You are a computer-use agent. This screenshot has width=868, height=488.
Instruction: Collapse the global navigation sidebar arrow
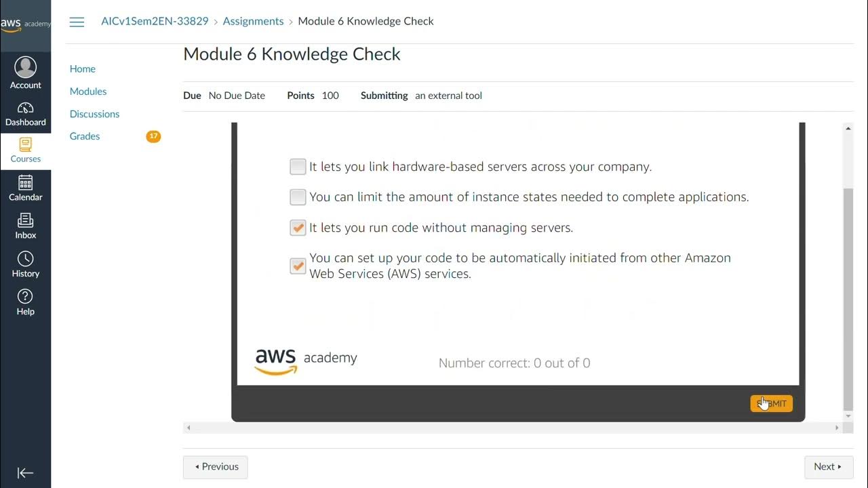pyautogui.click(x=25, y=473)
